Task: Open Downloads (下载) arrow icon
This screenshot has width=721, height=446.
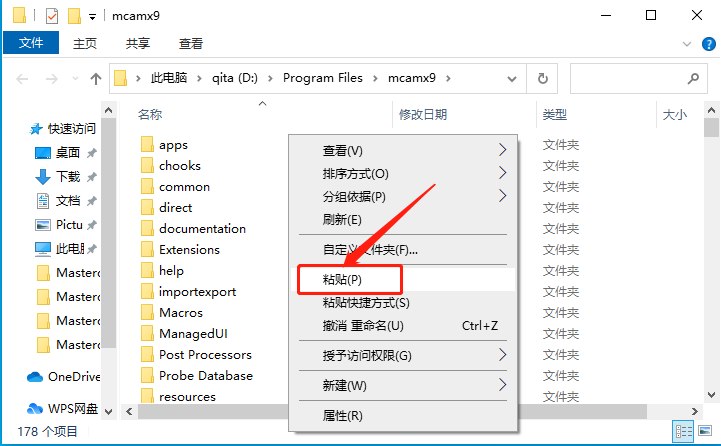Action: [x=43, y=177]
